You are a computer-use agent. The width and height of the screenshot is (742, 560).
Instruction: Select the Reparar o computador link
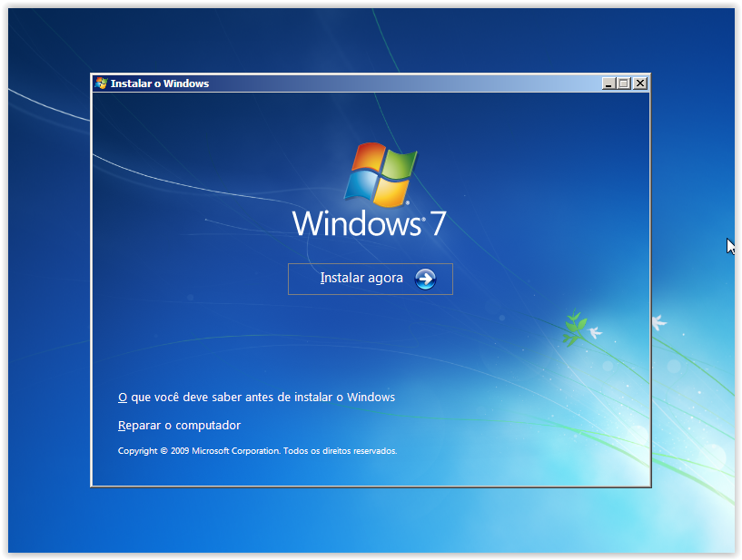(180, 425)
